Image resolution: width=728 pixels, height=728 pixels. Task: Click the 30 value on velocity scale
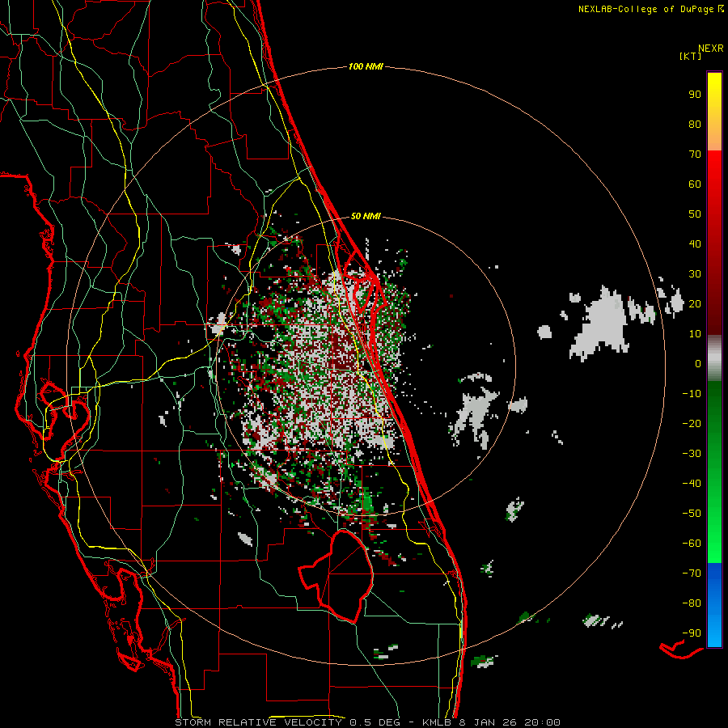point(695,274)
